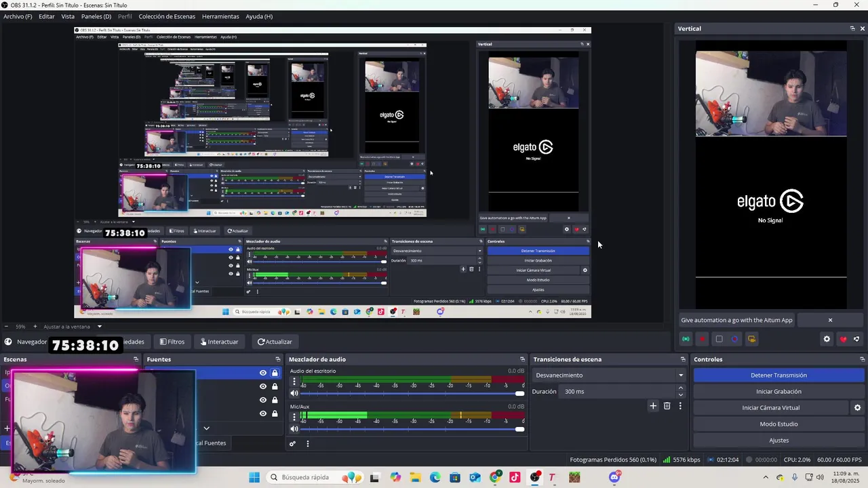
Task: Increase Duración with up arrow
Action: pyautogui.click(x=681, y=388)
